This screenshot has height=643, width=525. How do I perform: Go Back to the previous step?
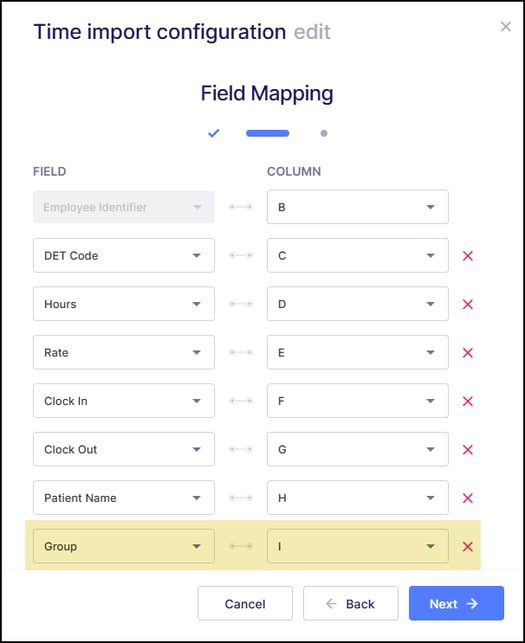click(351, 603)
